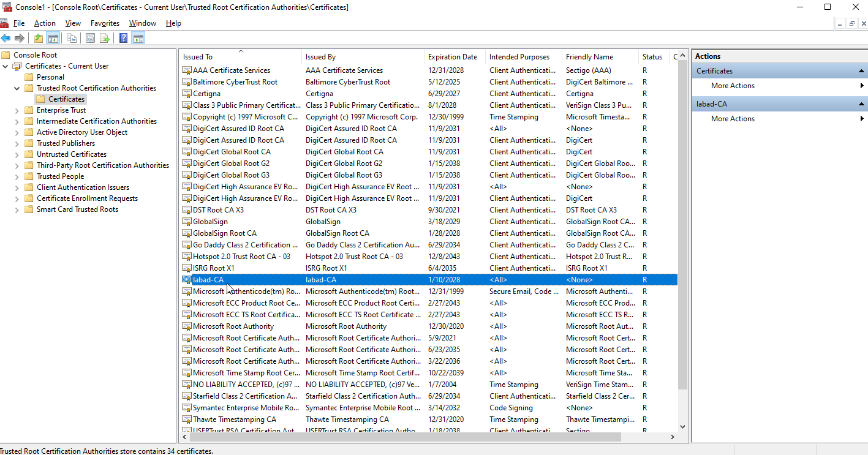Open Properties using the toolbar icon

point(90,39)
